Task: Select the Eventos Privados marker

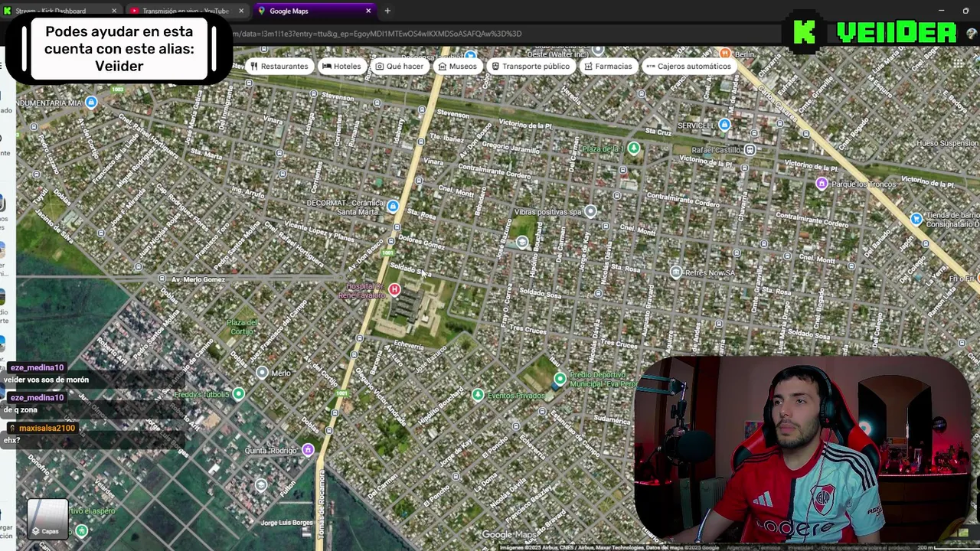Action: point(478,395)
